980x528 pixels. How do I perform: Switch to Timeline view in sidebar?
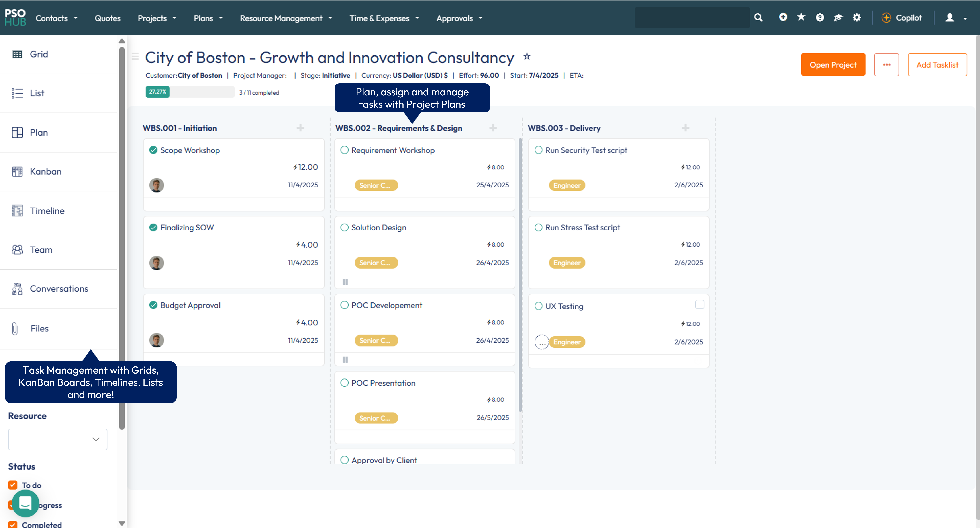click(x=47, y=211)
